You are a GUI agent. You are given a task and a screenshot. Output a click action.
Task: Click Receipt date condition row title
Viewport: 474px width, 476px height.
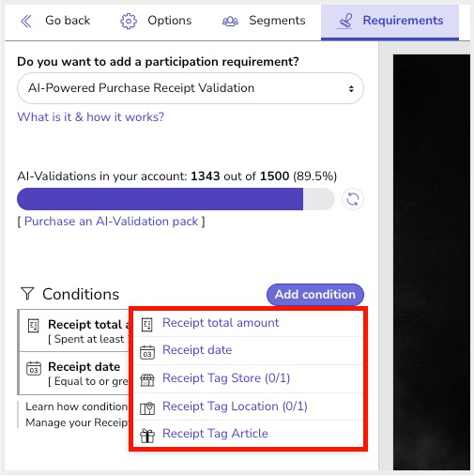[84, 367]
